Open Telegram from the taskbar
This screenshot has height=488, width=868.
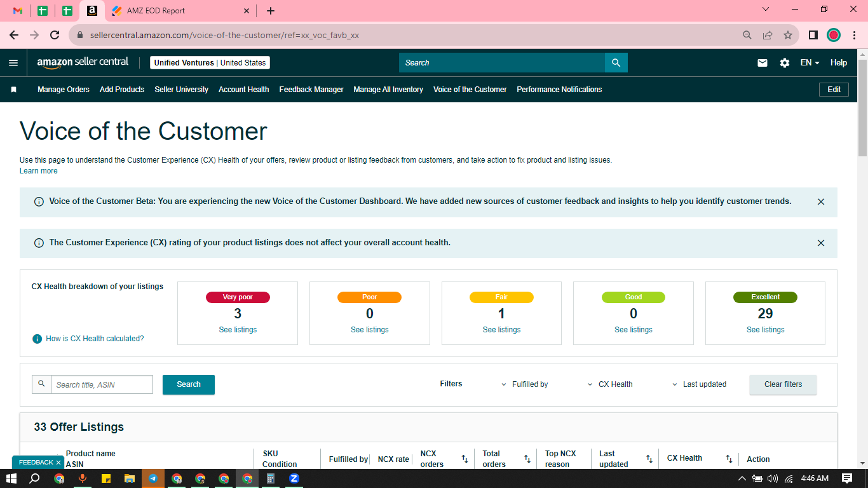pos(153,478)
